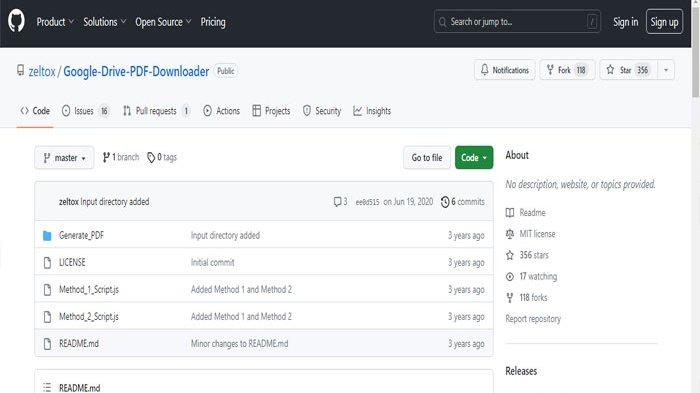
Task: Click the Go to file button
Action: (x=426, y=158)
